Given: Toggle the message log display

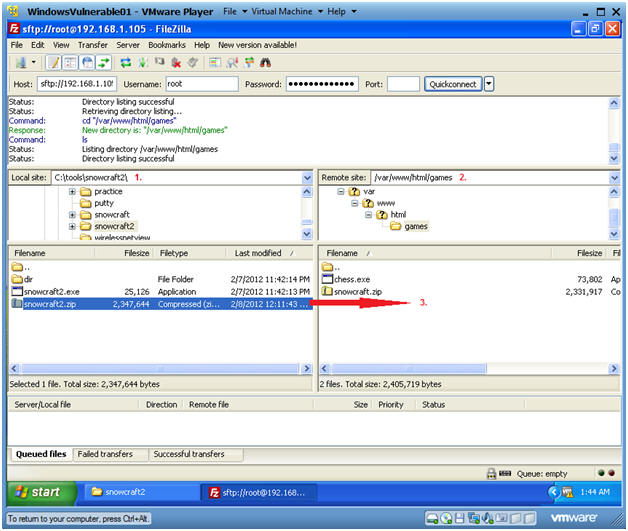Looking at the screenshot, I should 53,62.
